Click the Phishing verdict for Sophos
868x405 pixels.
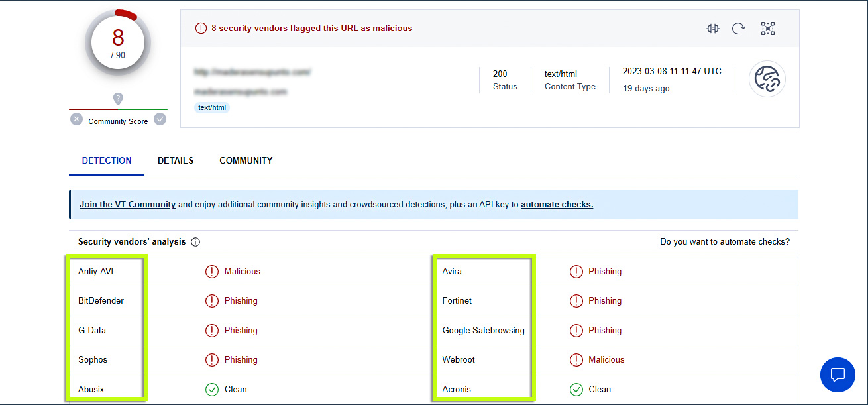click(241, 359)
